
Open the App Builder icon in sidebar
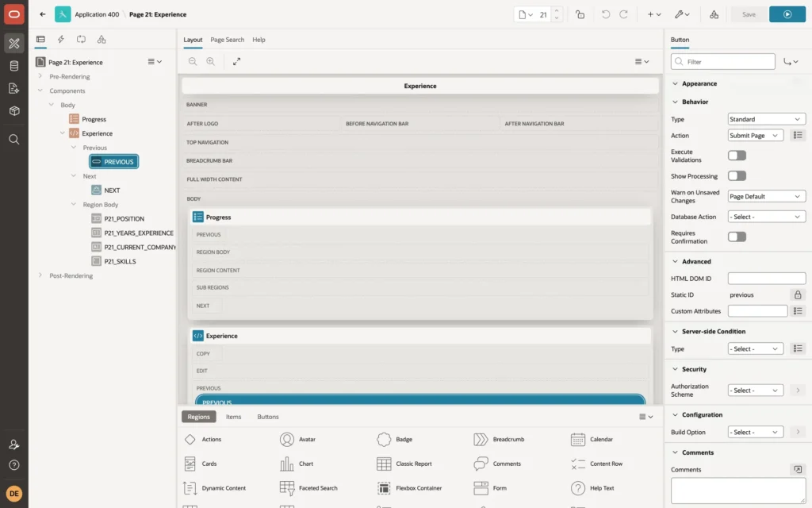[14, 44]
